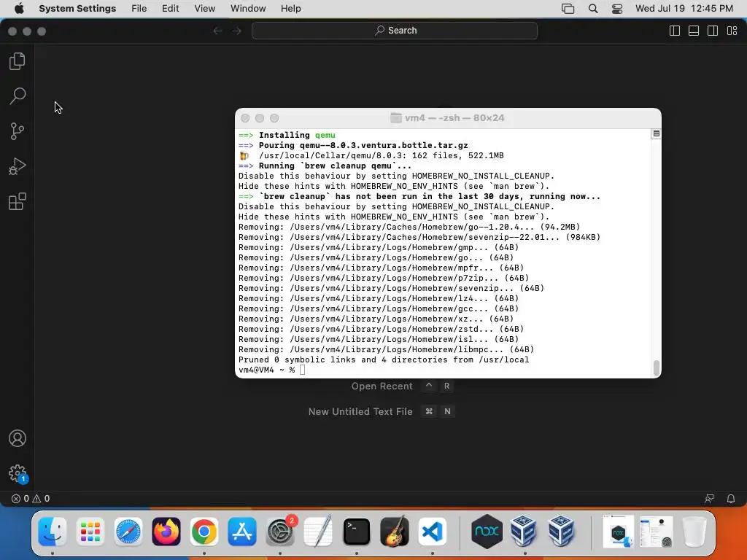Open the Run and Debug view
Image resolution: width=747 pixels, height=560 pixels.
tap(18, 166)
